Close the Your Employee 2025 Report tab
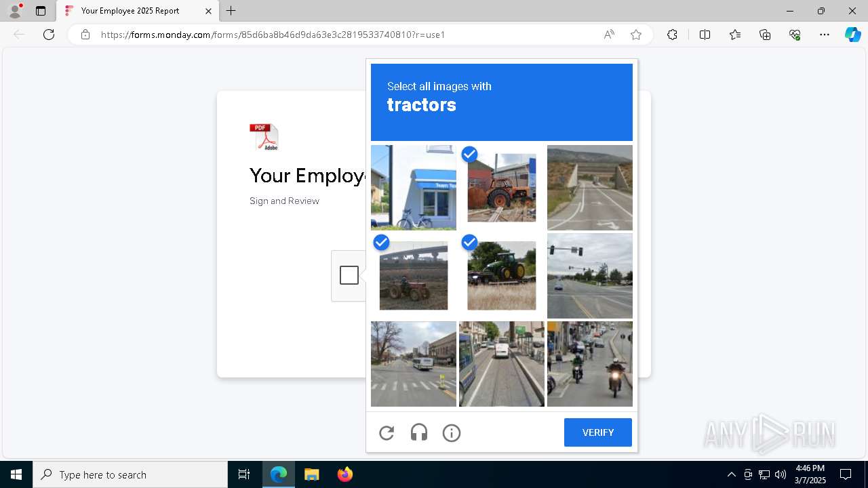868x488 pixels. tap(209, 11)
